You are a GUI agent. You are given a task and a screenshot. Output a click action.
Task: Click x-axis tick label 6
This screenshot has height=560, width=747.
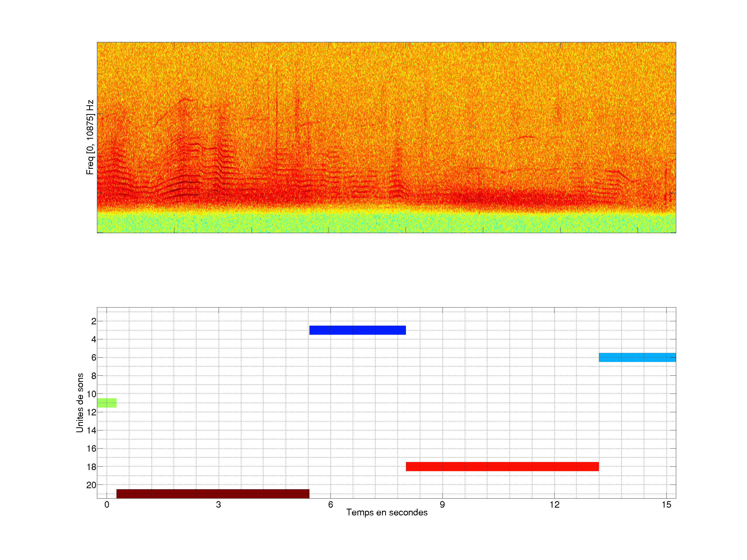(x=330, y=505)
